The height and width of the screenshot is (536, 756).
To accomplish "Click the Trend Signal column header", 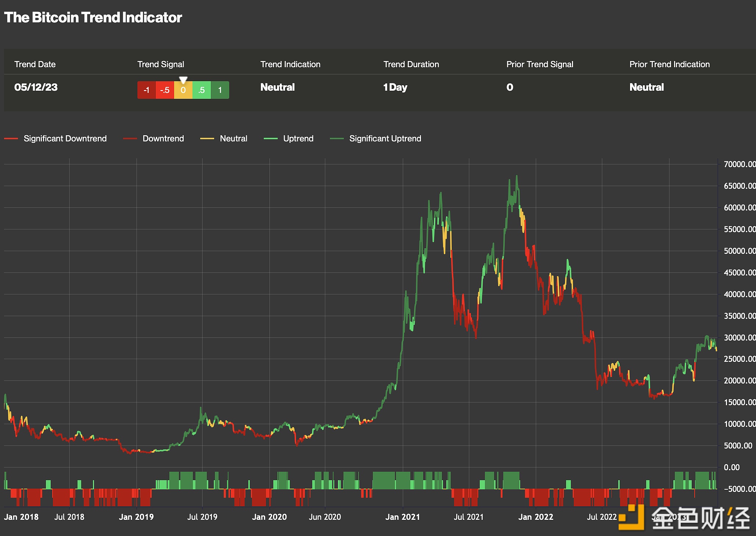I will tap(161, 64).
